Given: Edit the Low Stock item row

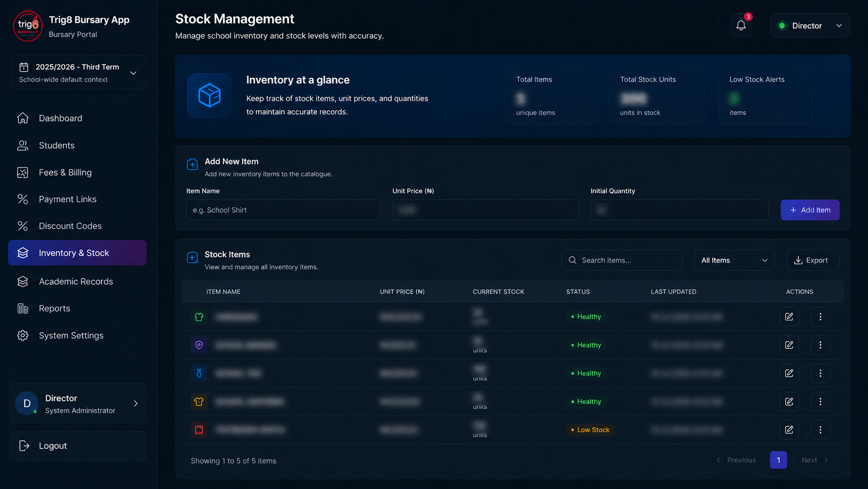Looking at the screenshot, I should [789, 430].
